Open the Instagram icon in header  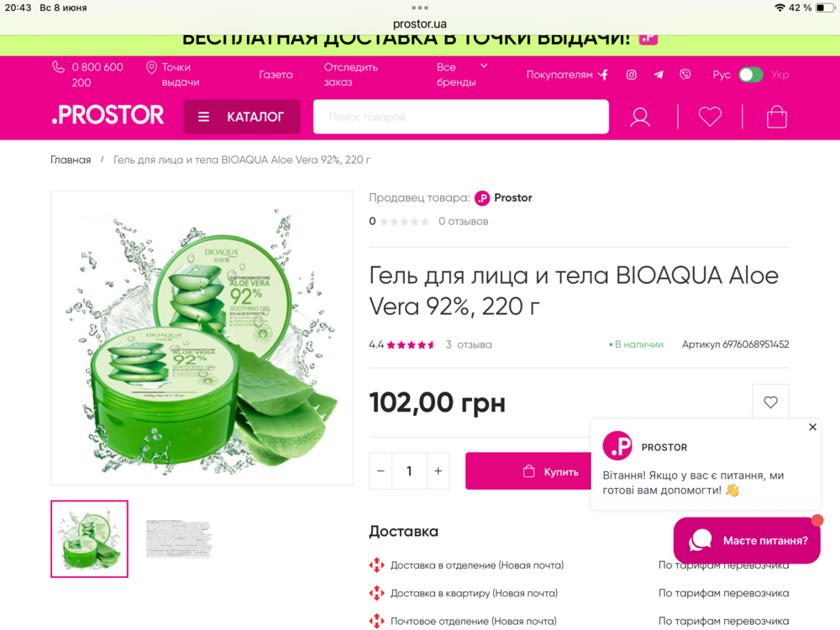coord(632,75)
